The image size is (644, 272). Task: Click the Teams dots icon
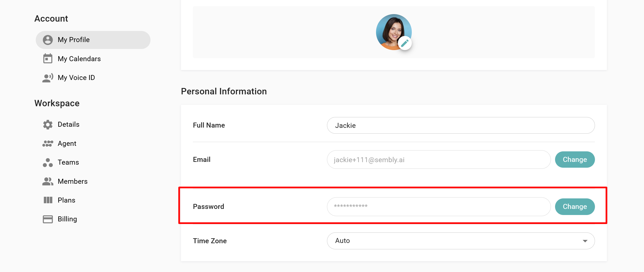(x=48, y=162)
